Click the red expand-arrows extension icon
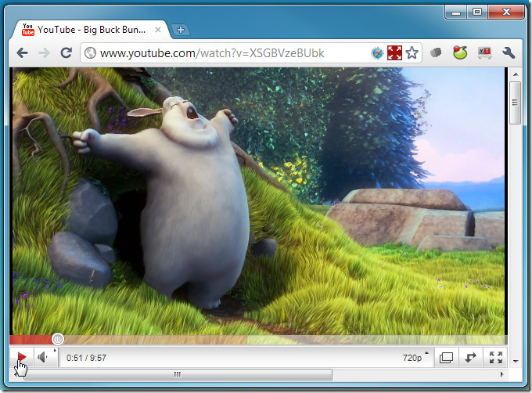 [394, 53]
